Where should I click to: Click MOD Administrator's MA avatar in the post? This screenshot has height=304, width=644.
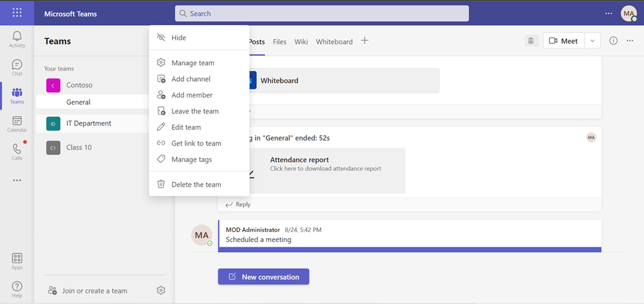pos(201,235)
